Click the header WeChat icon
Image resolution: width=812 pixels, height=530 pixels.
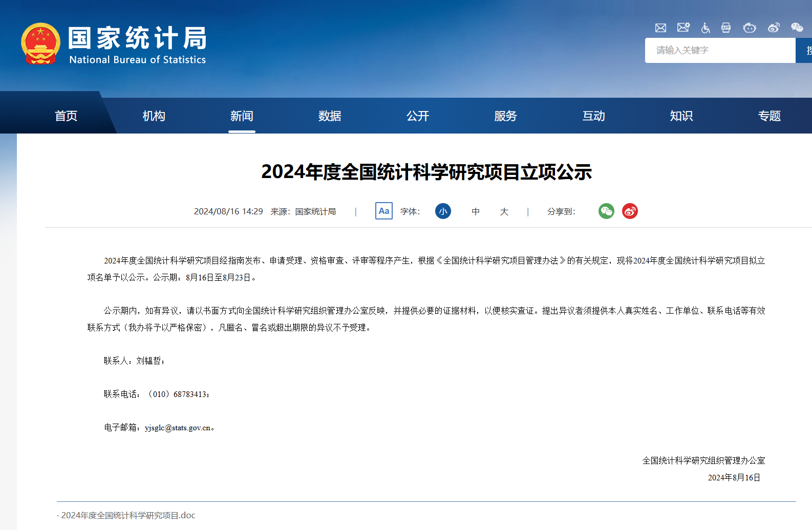tap(797, 28)
